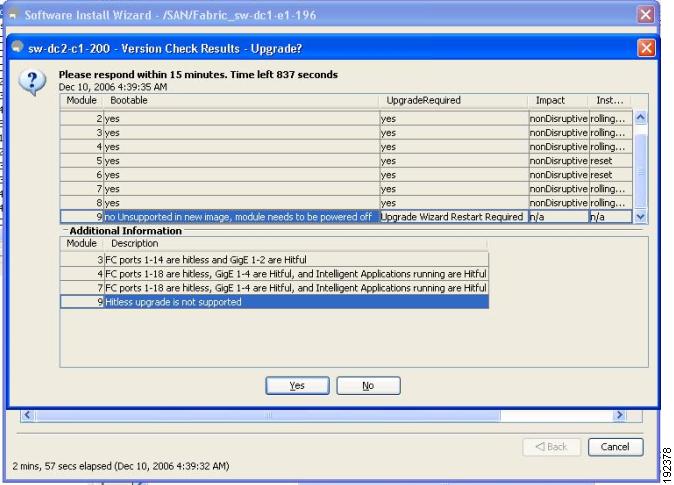Select module 7 row nonDisruptive cell
Viewport: 674px width, 485px height.
pyautogui.click(x=558, y=189)
